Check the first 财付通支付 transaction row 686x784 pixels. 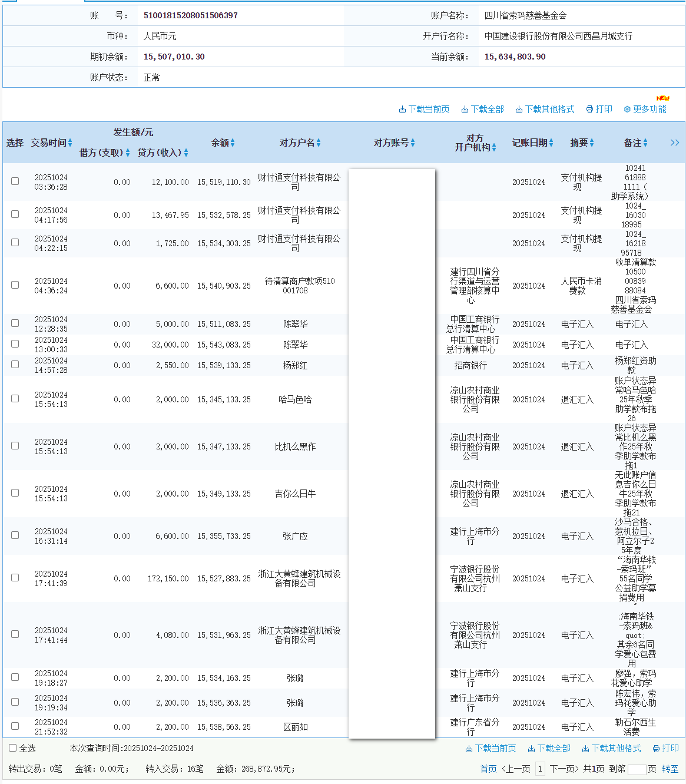pos(15,181)
